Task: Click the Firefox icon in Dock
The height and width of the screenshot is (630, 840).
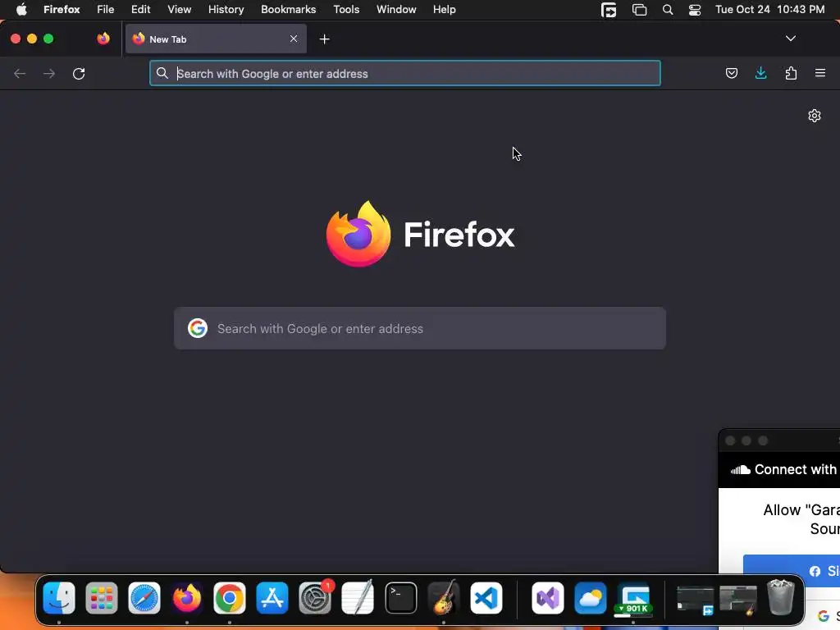Action: click(187, 598)
